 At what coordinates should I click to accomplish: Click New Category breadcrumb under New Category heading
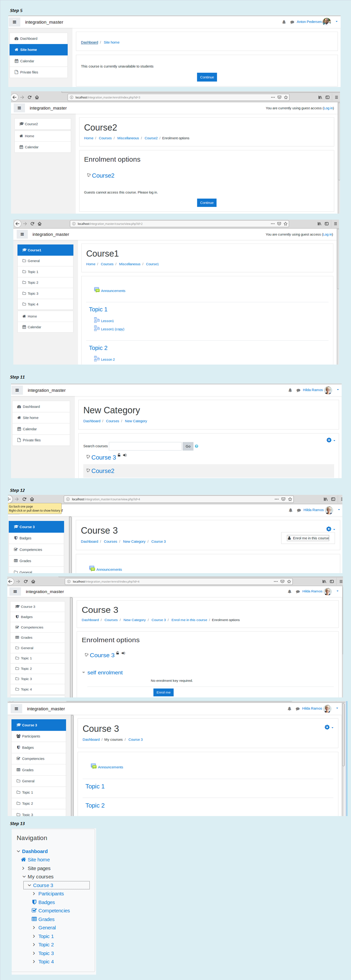136,421
